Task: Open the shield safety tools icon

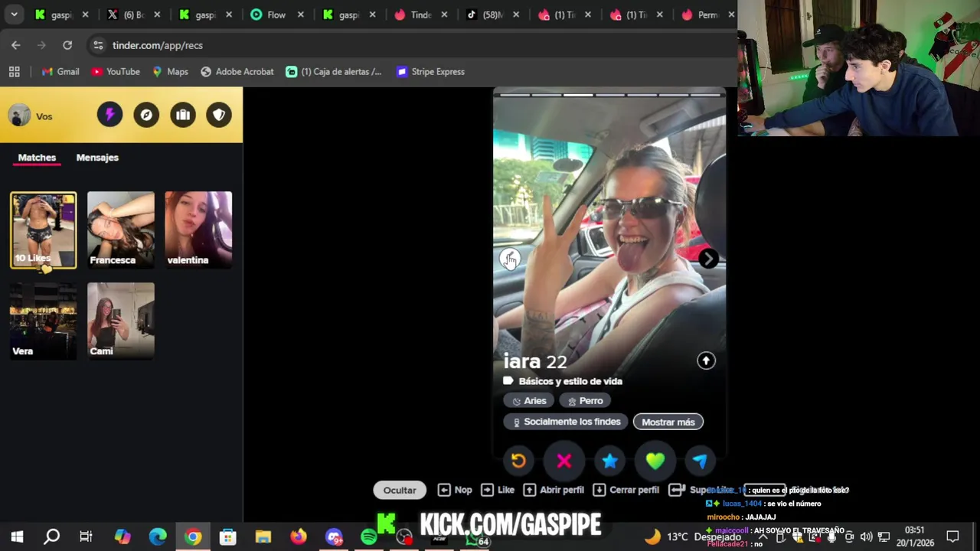Action: tap(219, 115)
